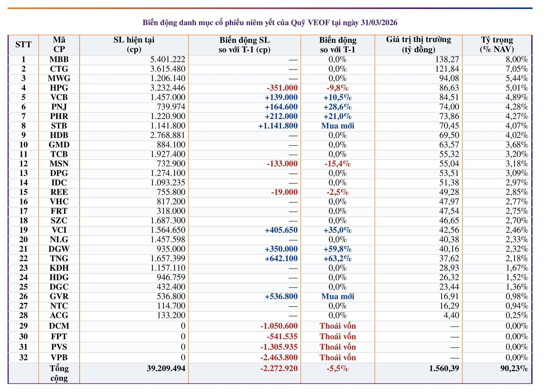Select the FPT stock code cell
The image size is (554, 392).
coord(59,337)
